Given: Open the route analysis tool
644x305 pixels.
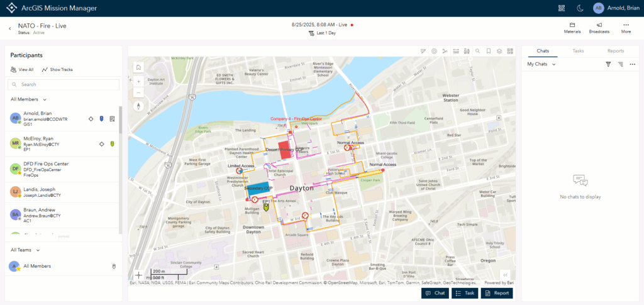Looking at the screenshot, I should tap(445, 52).
